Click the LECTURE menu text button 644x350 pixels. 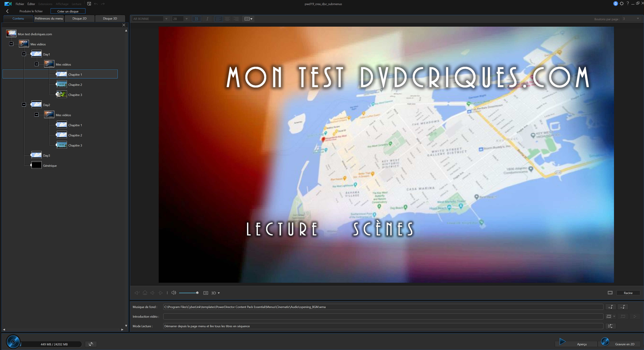(282, 229)
